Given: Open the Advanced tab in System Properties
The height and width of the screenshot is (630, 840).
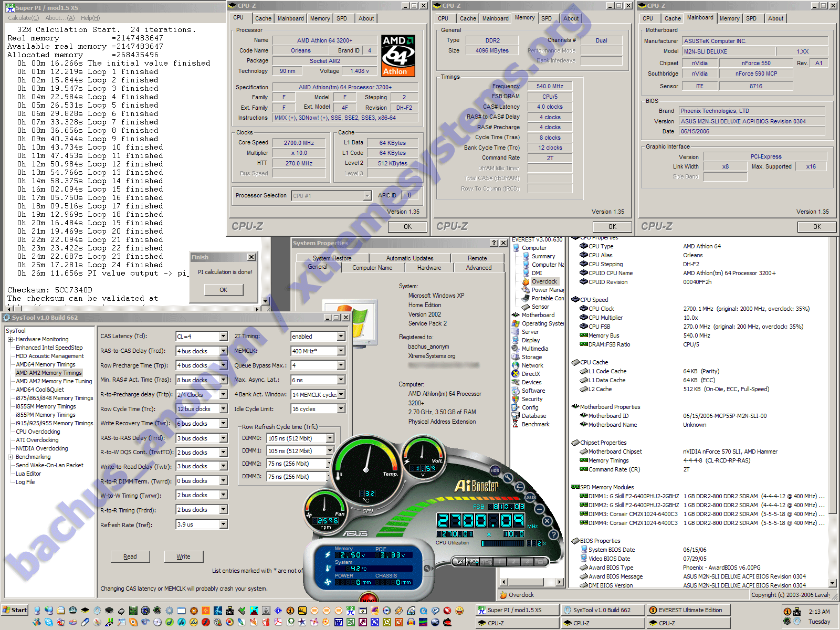Looking at the screenshot, I should click(x=479, y=268).
